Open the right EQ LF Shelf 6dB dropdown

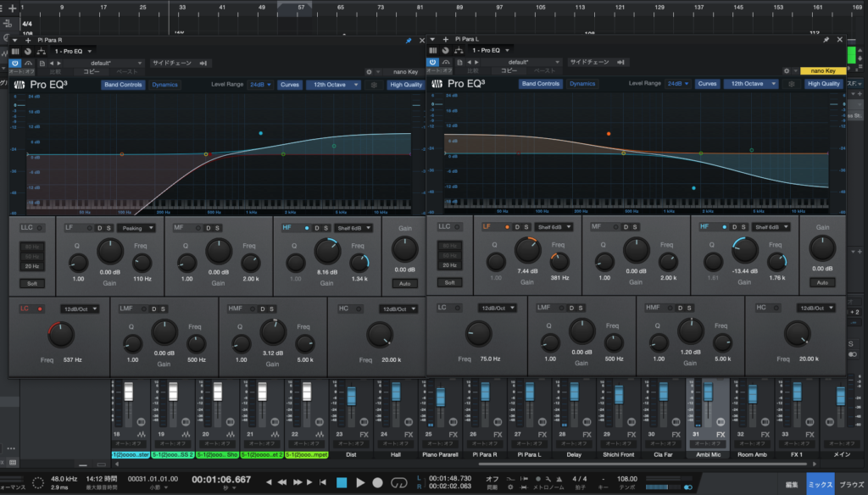[554, 227]
